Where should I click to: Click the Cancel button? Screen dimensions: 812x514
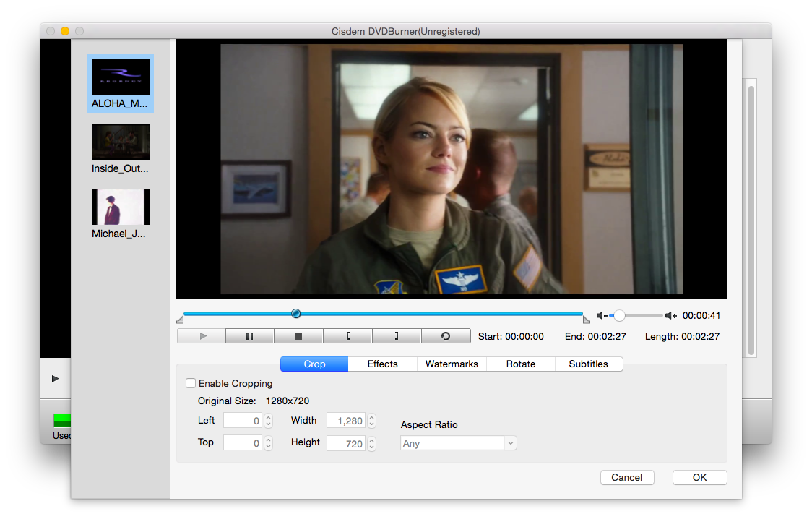[626, 478]
